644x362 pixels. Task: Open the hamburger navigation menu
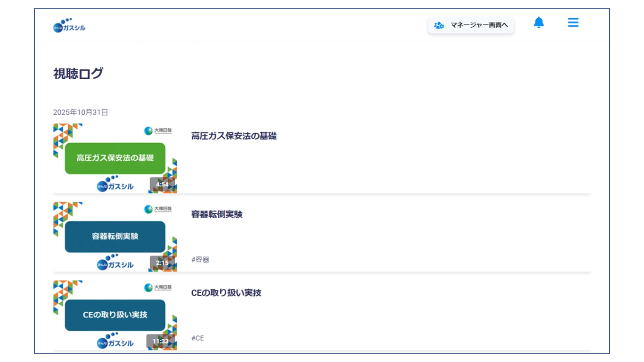tap(573, 23)
